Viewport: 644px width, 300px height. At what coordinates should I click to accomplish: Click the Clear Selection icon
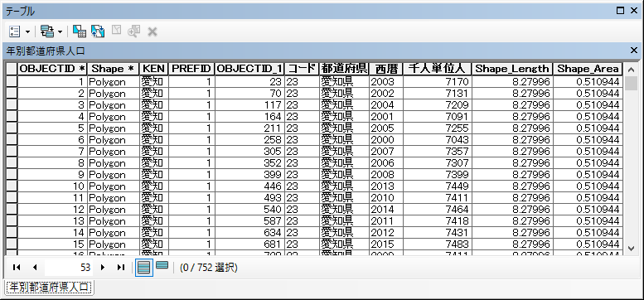tap(116, 31)
